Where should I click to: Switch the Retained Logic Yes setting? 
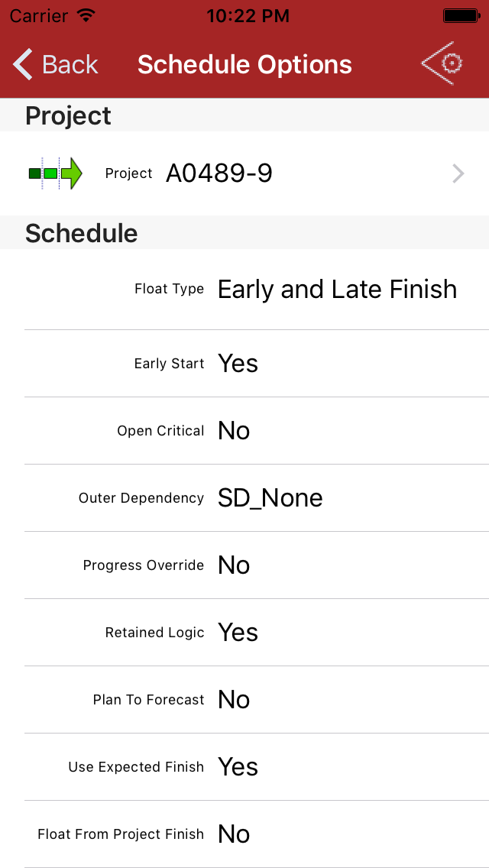pyautogui.click(x=238, y=633)
